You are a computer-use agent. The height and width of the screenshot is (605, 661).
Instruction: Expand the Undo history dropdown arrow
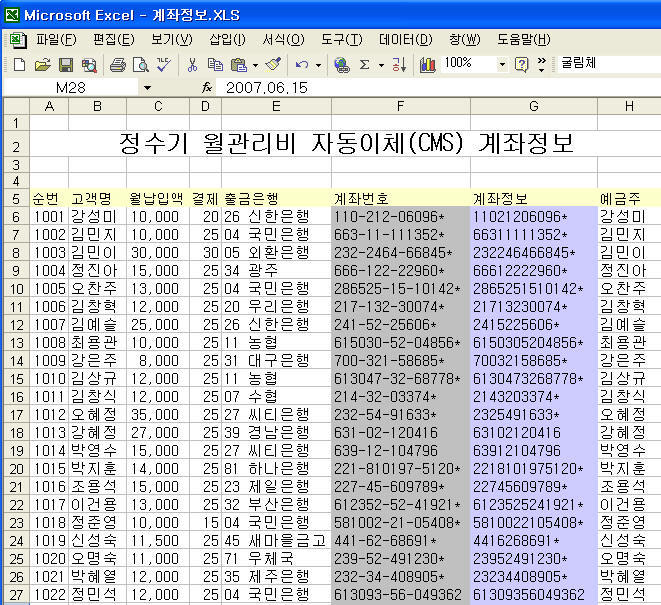click(318, 65)
